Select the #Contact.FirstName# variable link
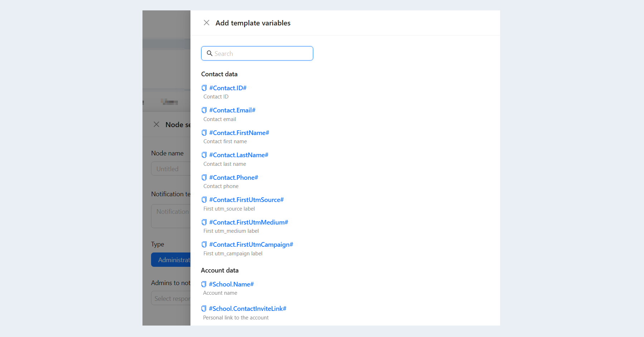The width and height of the screenshot is (644, 337). tap(239, 133)
